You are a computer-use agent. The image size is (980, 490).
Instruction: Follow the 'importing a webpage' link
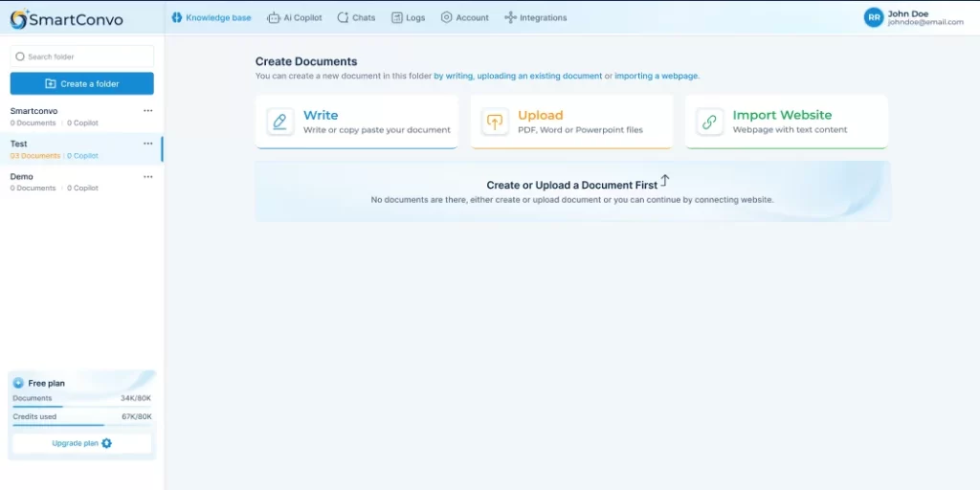[x=657, y=76]
